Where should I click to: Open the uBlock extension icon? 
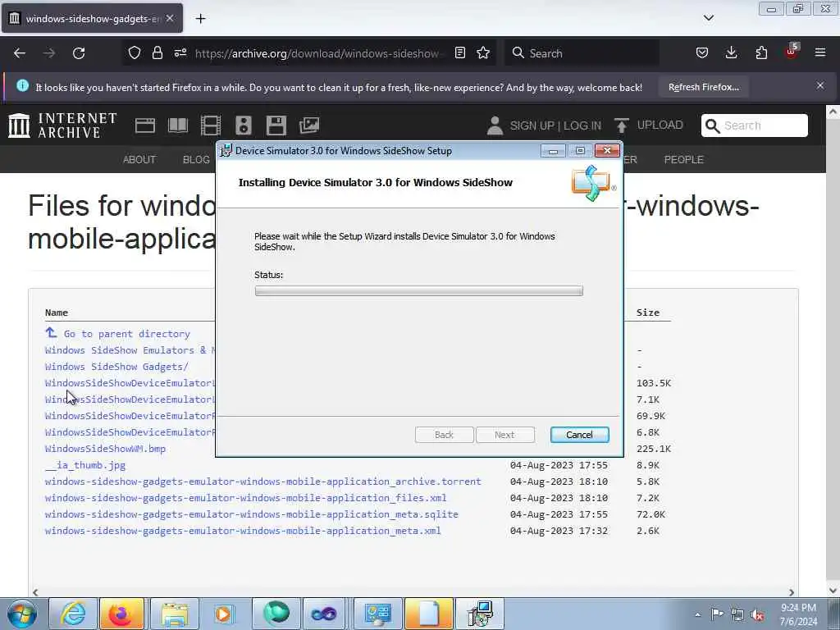coord(792,52)
